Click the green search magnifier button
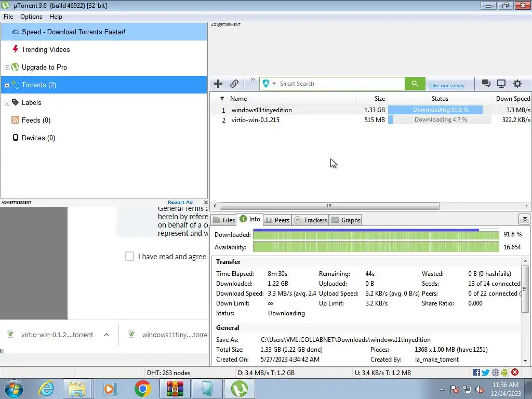The height and width of the screenshot is (399, 532). click(415, 84)
